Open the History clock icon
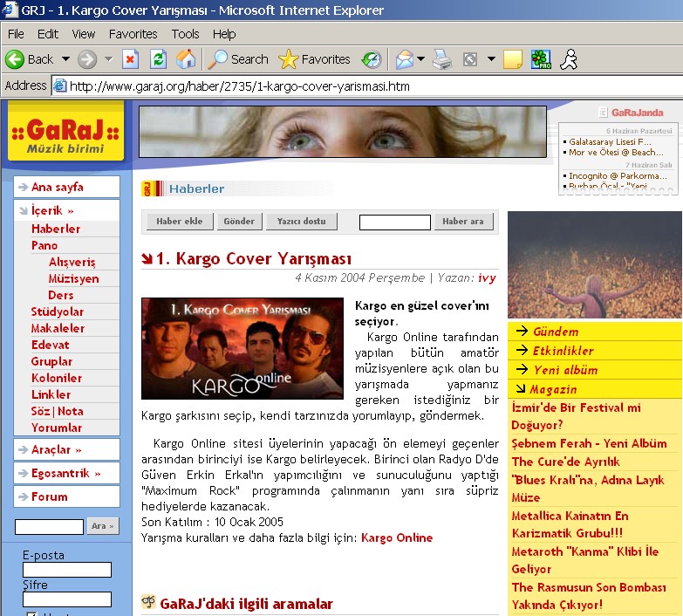 [372, 59]
